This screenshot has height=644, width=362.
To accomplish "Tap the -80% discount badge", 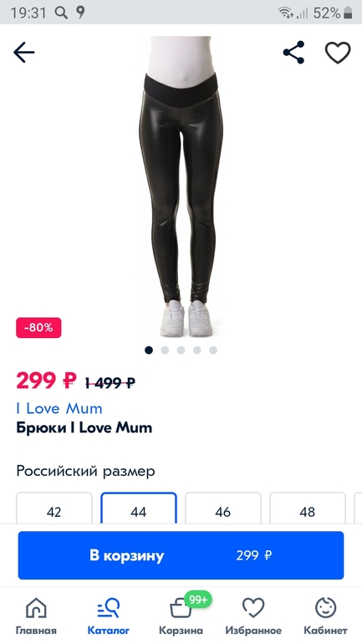I will 38,328.
